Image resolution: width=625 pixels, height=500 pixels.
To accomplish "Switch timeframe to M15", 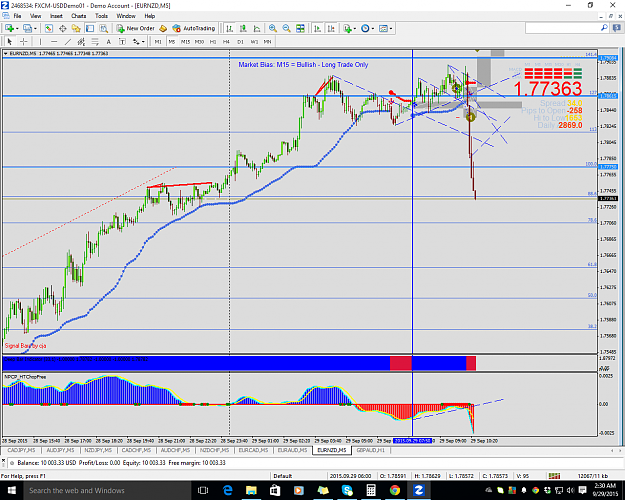I will pos(185,41).
